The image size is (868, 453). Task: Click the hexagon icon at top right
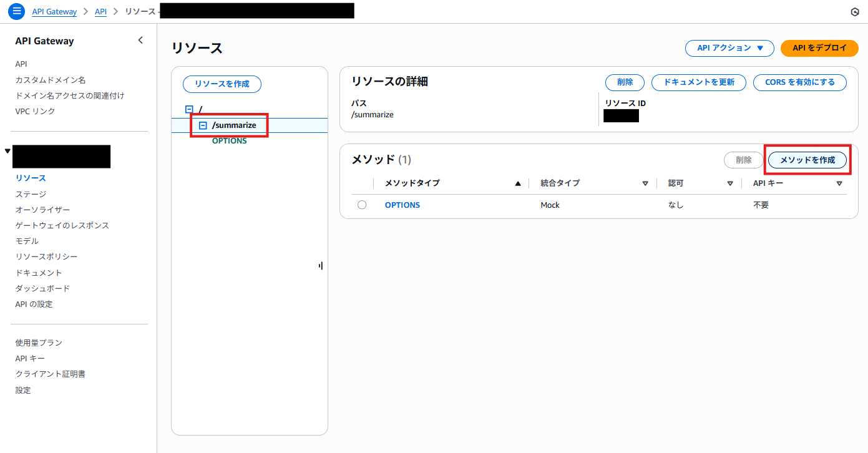point(855,12)
